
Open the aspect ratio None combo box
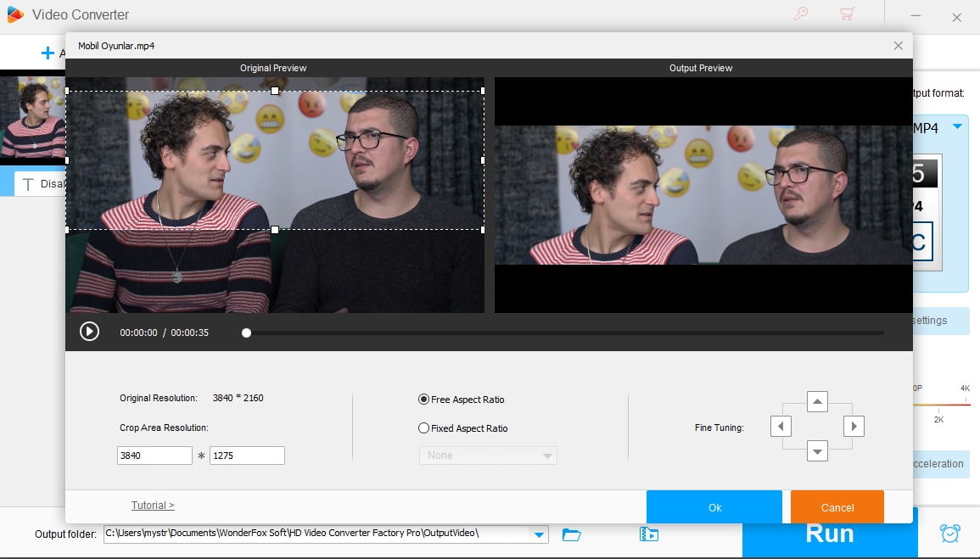point(487,456)
